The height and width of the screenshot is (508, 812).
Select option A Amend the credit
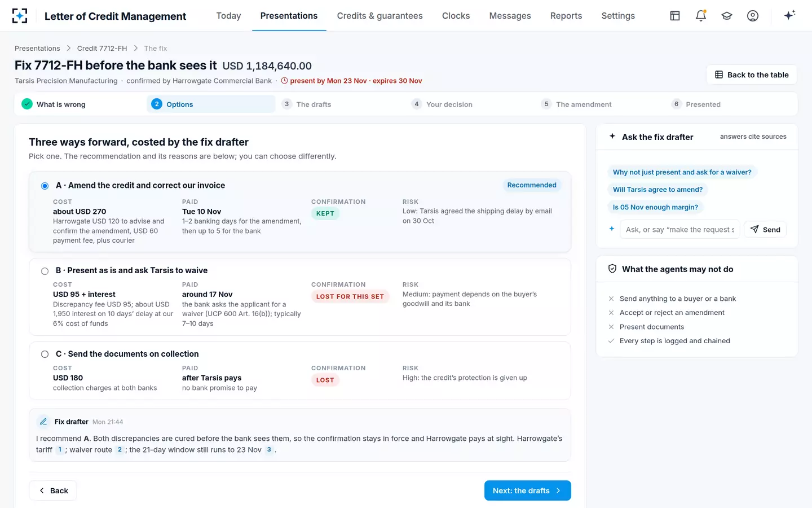[45, 186]
